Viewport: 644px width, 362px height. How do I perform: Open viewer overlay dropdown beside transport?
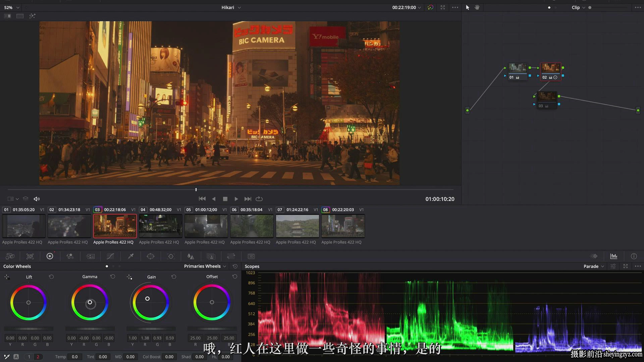(13, 199)
